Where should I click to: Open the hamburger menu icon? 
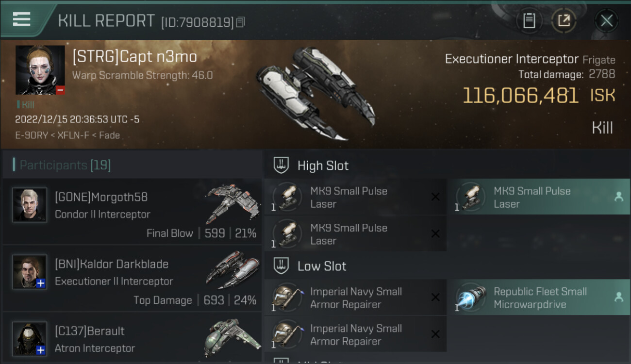(x=21, y=19)
